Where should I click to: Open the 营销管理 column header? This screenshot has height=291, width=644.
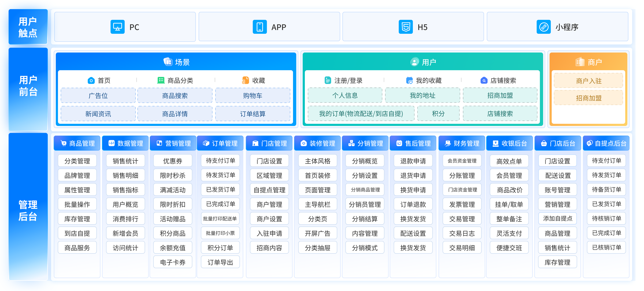(x=173, y=143)
